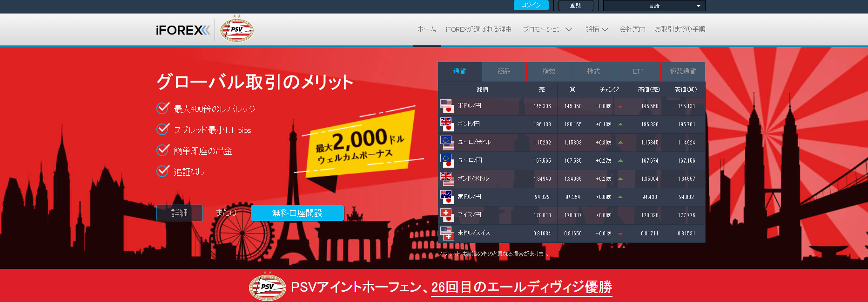The height and width of the screenshot is (302, 868).
Task: Click the iFOREX logo
Action: coord(183,30)
